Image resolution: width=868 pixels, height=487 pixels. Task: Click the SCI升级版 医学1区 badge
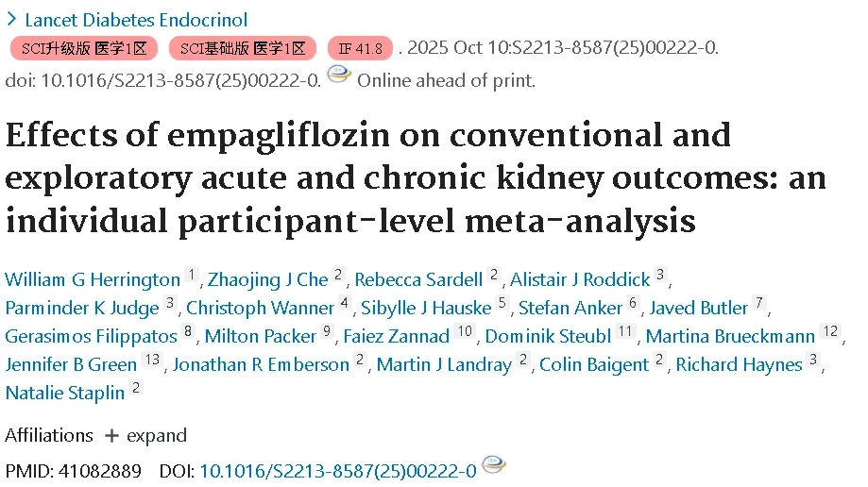point(84,49)
